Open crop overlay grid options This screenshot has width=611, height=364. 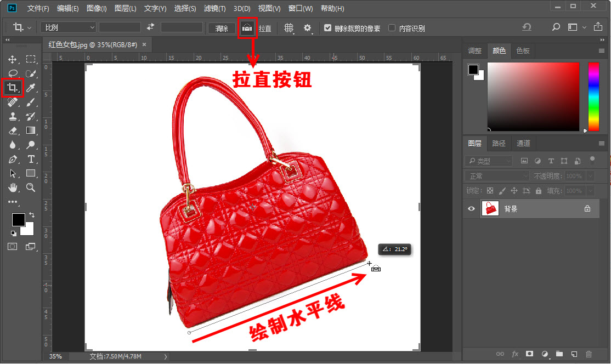coord(288,28)
